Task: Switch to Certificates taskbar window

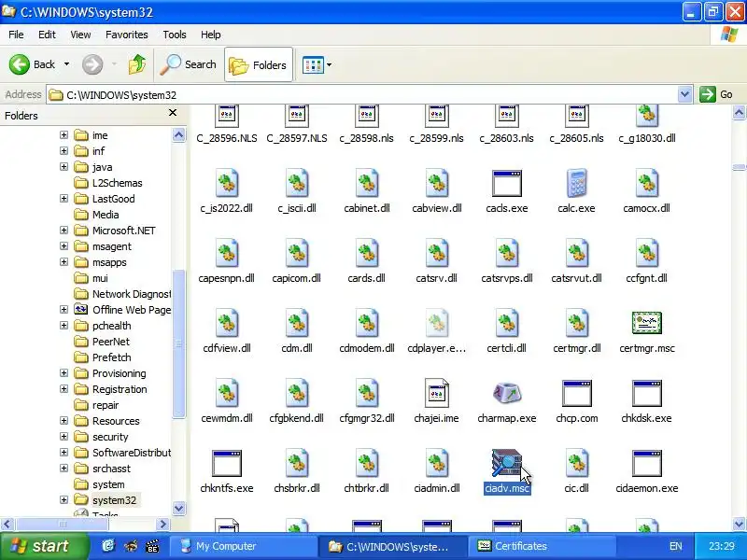Action: [x=542, y=546]
